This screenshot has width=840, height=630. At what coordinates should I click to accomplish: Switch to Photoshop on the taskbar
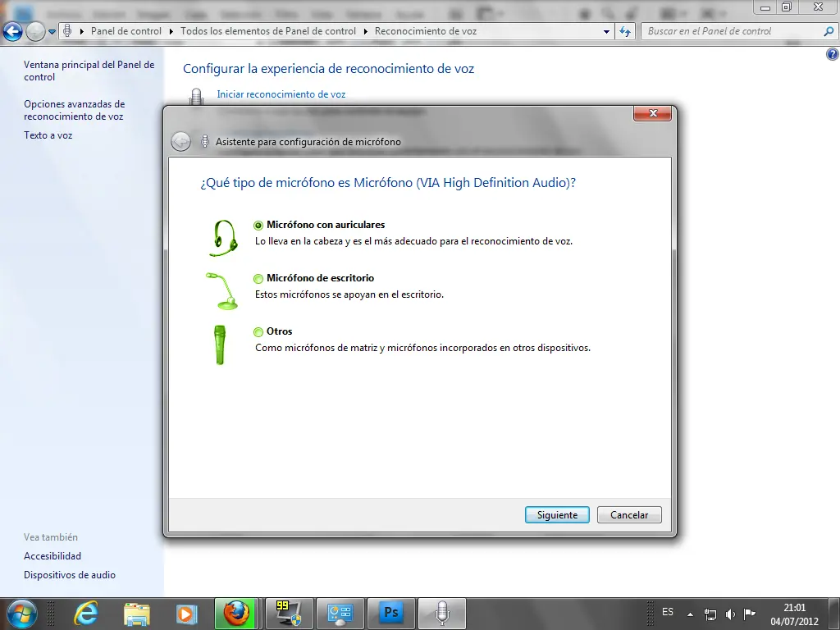(391, 614)
